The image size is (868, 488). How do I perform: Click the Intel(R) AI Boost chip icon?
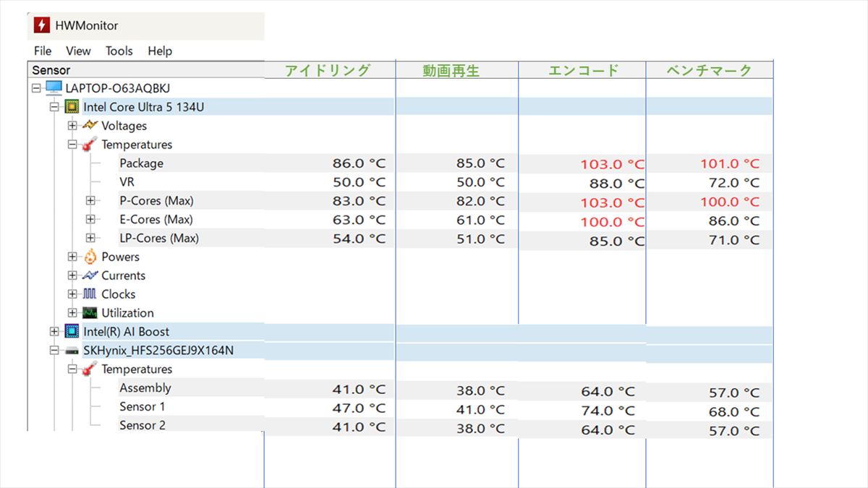(x=72, y=332)
